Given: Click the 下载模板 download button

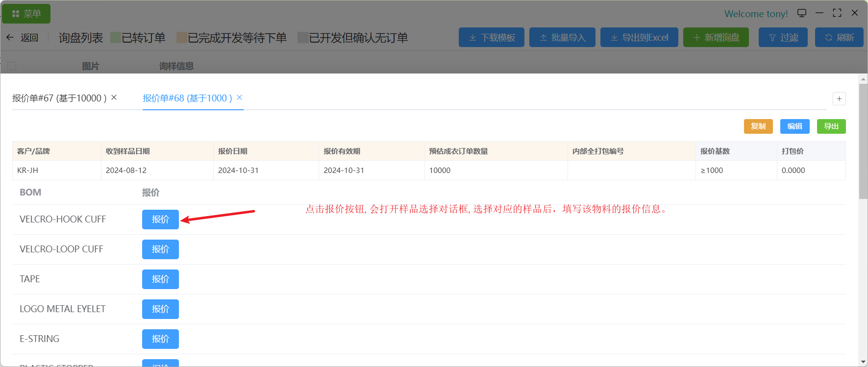Looking at the screenshot, I should 491,38.
